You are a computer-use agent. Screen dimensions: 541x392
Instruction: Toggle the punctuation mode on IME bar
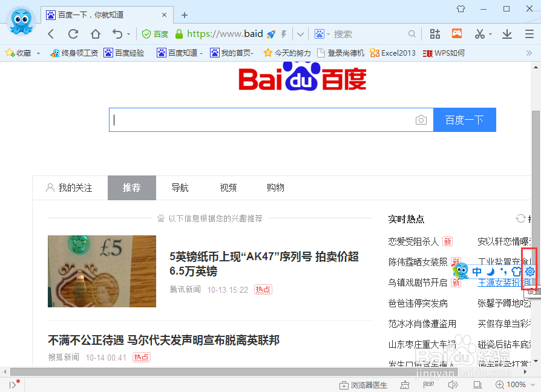pyautogui.click(x=503, y=272)
